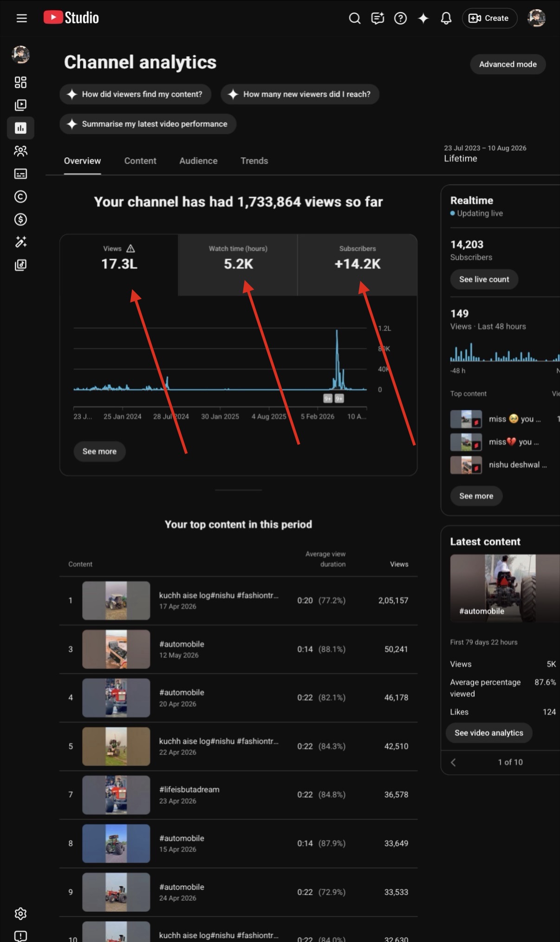560x942 pixels.
Task: Click the Create button
Action: click(x=489, y=18)
